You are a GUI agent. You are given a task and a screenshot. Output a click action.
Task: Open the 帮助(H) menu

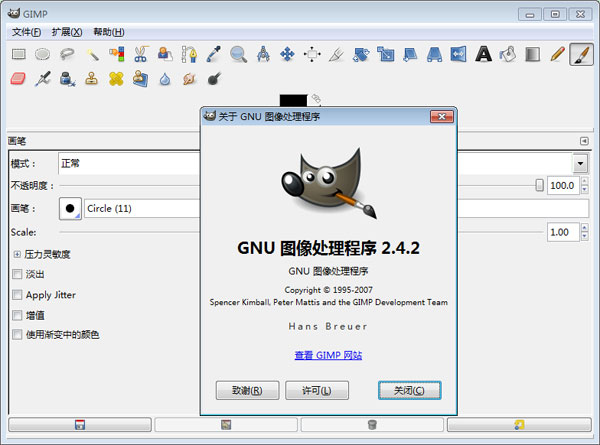tap(109, 32)
